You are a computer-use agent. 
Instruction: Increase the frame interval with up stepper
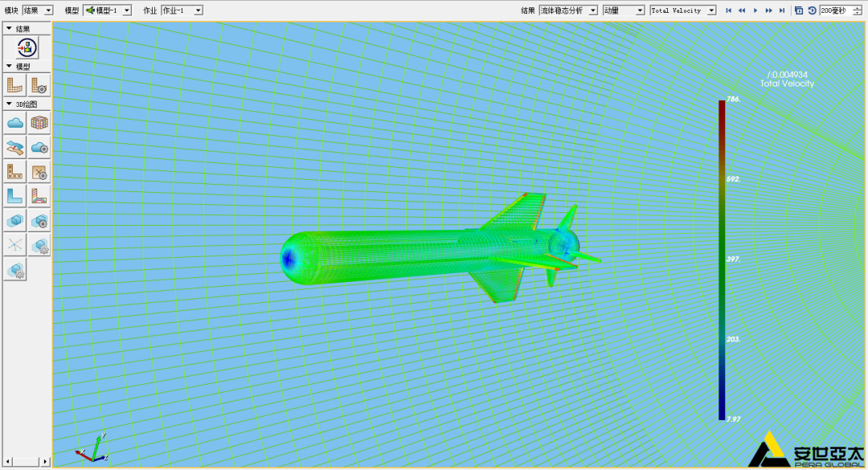[x=858, y=8]
